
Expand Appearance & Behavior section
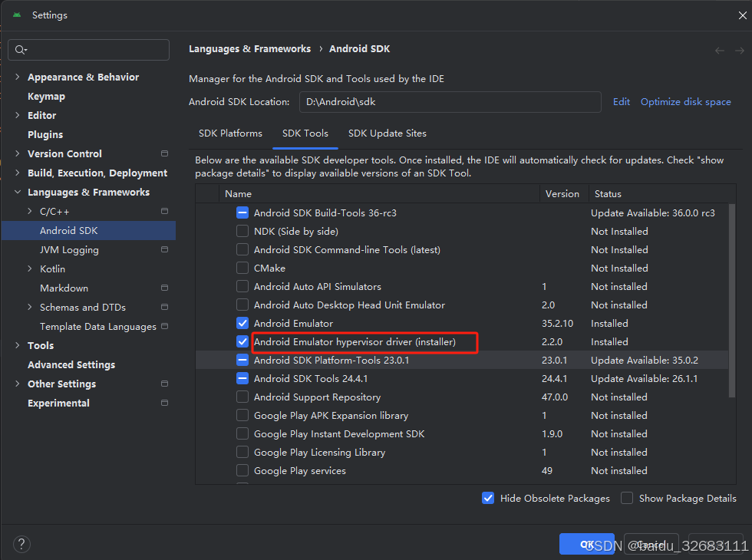coord(17,77)
